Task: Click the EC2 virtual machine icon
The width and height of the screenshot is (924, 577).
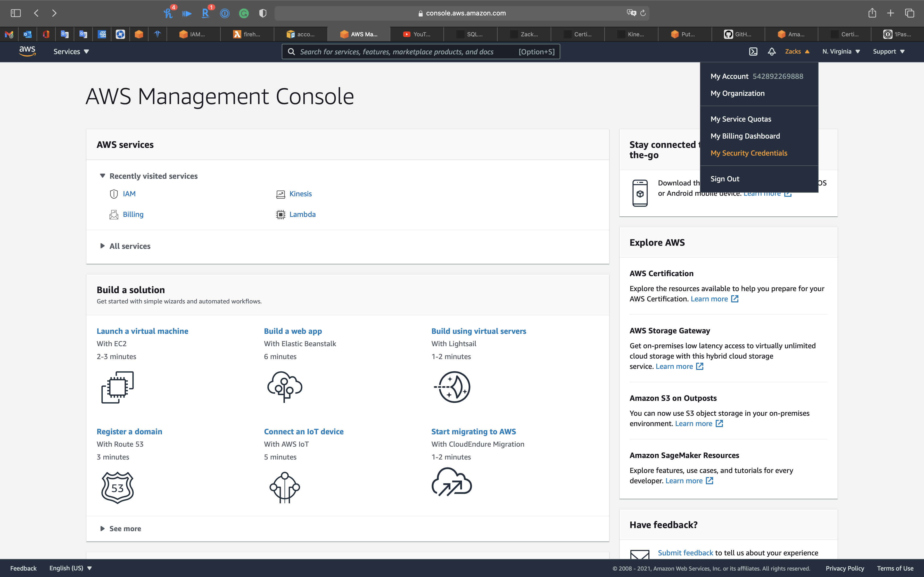Action: coord(117,387)
